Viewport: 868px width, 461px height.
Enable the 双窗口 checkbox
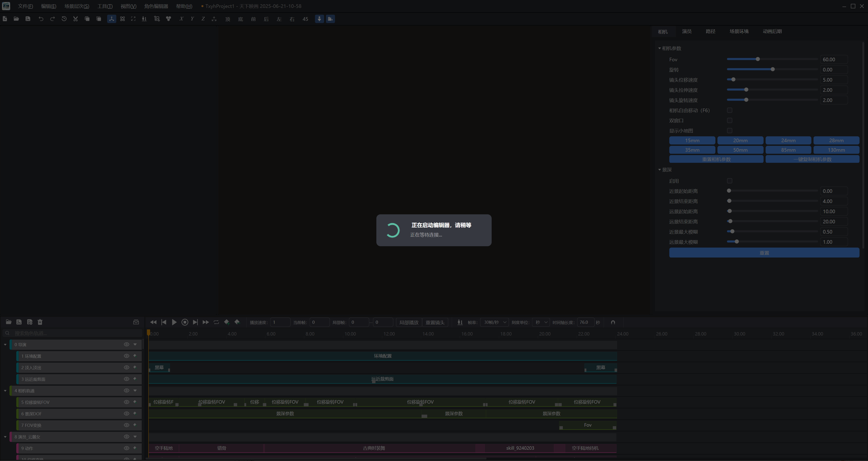pyautogui.click(x=729, y=120)
